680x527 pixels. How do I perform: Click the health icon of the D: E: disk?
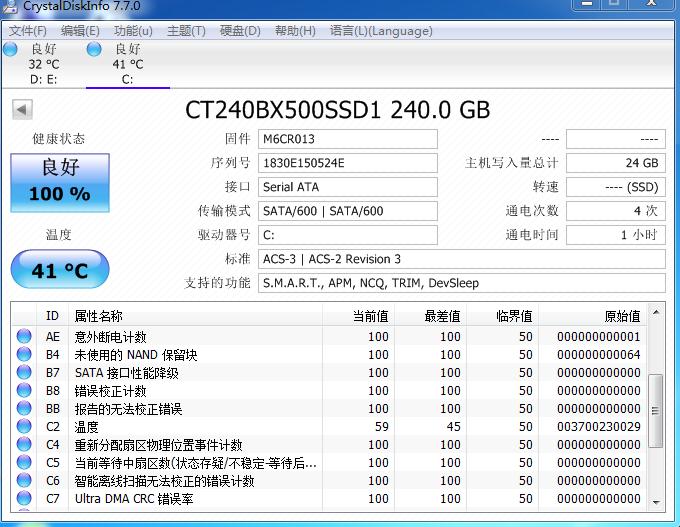click(10, 49)
